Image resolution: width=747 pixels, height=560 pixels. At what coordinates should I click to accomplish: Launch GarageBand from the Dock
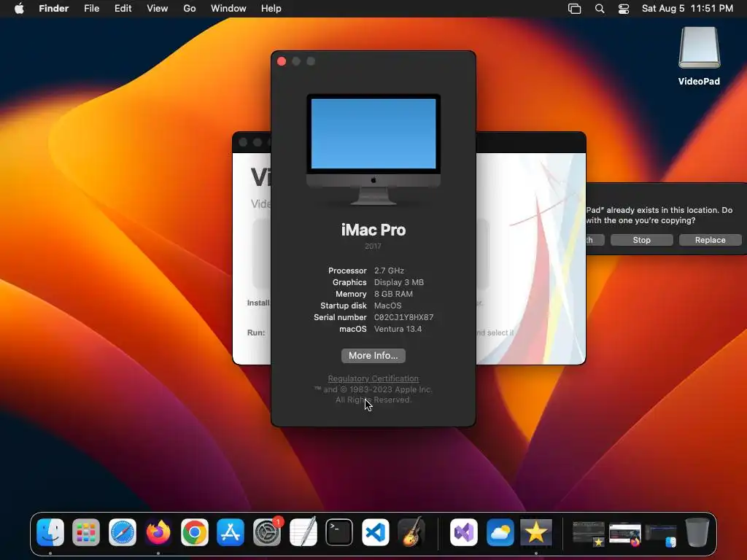pyautogui.click(x=411, y=532)
